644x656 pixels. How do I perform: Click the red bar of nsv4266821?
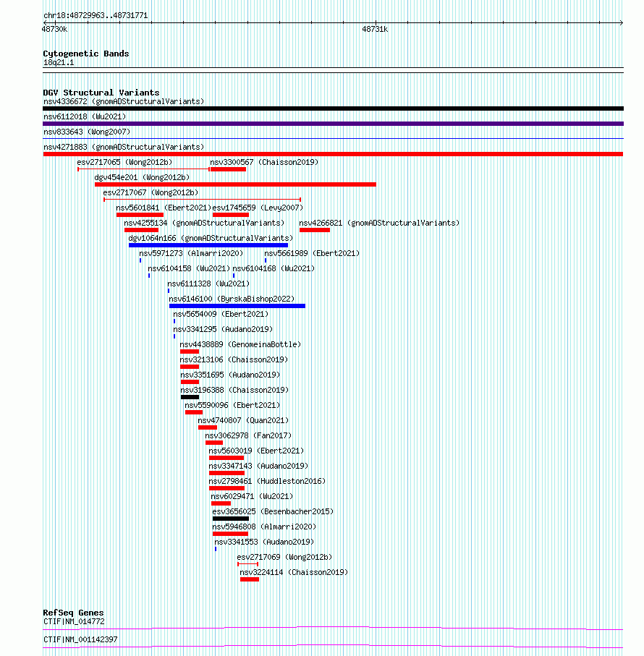pyautogui.click(x=315, y=230)
